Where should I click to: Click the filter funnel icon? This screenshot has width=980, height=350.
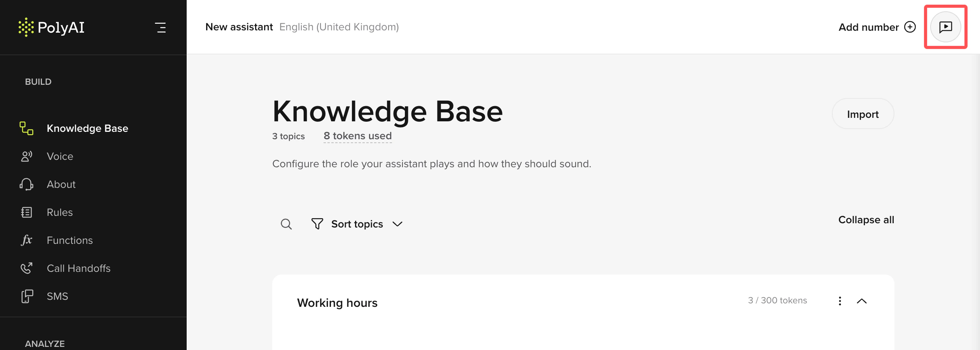click(317, 224)
